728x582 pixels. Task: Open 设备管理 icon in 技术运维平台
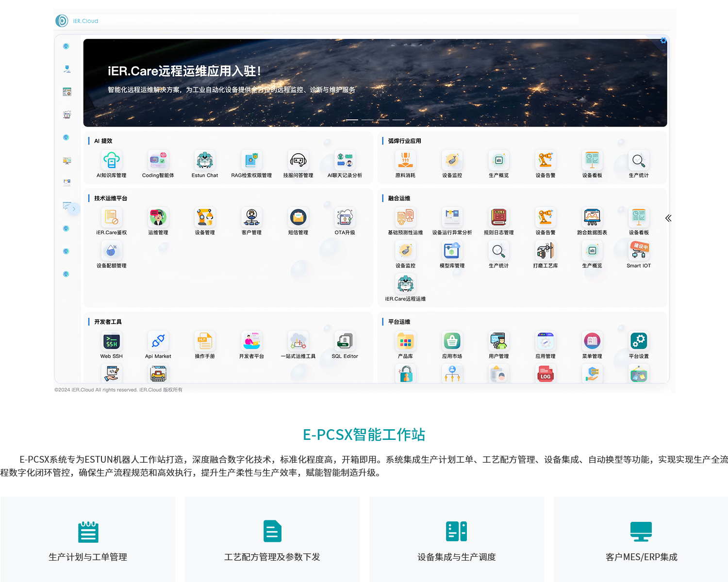click(205, 217)
